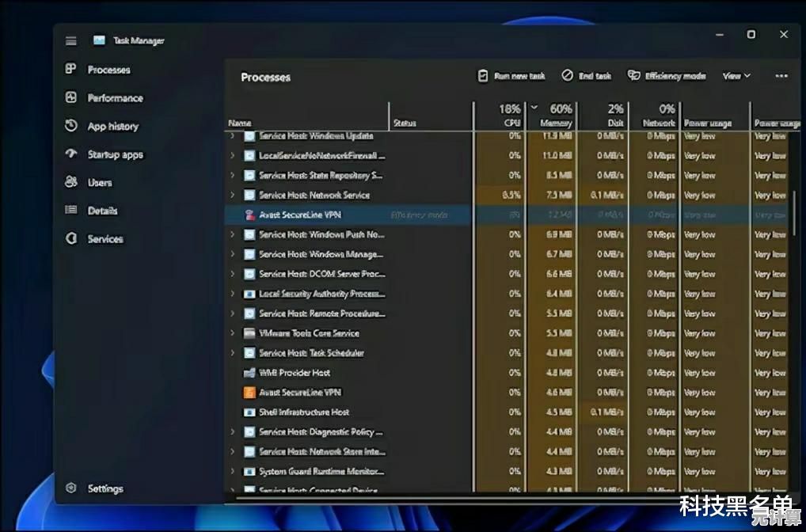Open the three-dot more options menu
Viewport: 806px width, 532px height.
pos(781,76)
